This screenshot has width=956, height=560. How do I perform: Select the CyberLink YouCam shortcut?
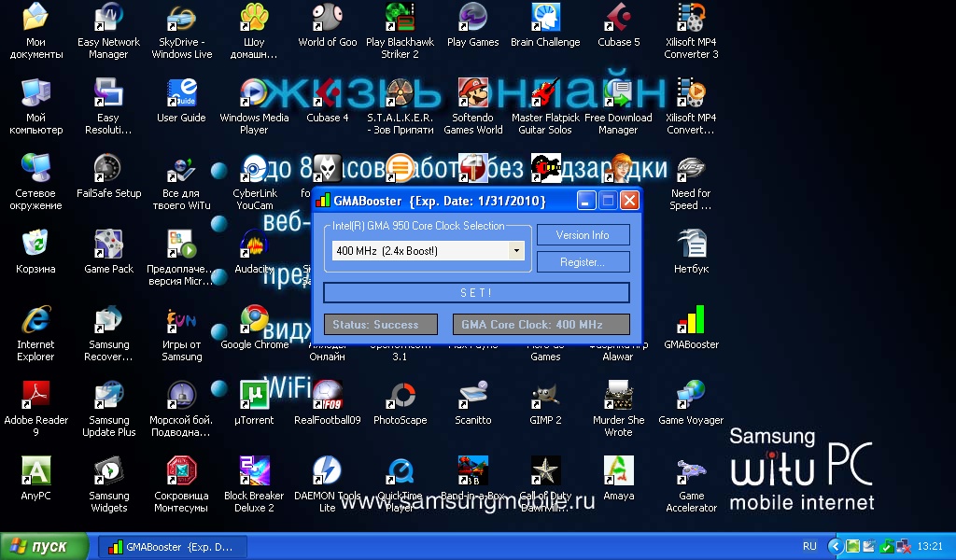[x=254, y=168]
